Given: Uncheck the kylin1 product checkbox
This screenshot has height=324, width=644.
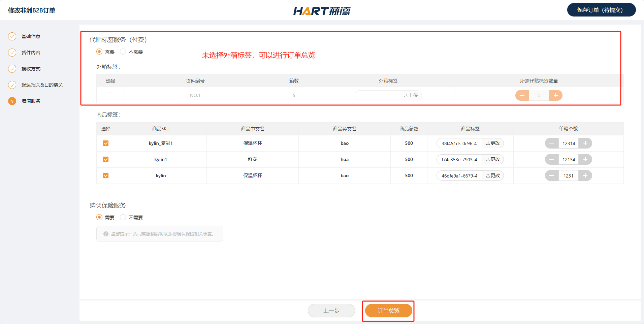Looking at the screenshot, I should [x=106, y=160].
